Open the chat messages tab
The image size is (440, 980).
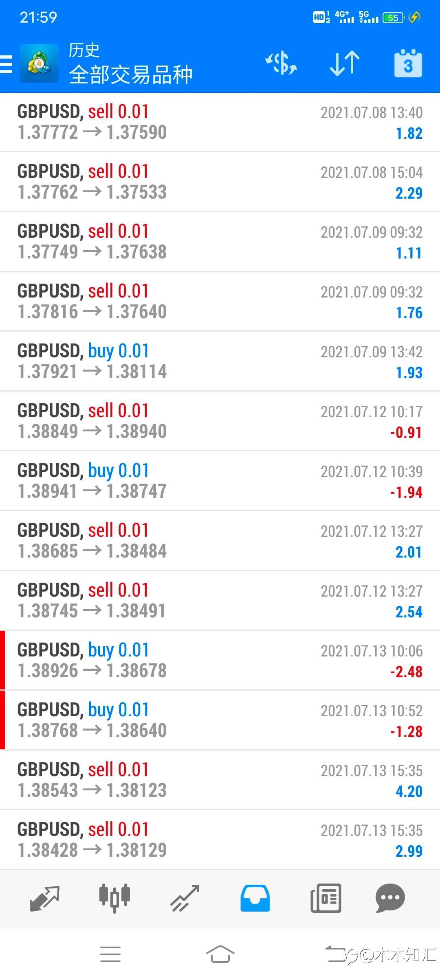[390, 899]
